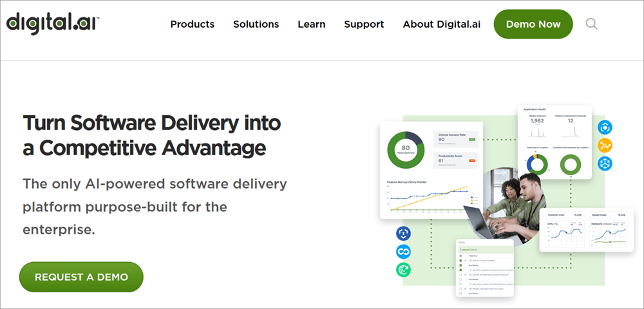Open the Solutions dropdown
The width and height of the screenshot is (644, 309).
pos(256,24)
